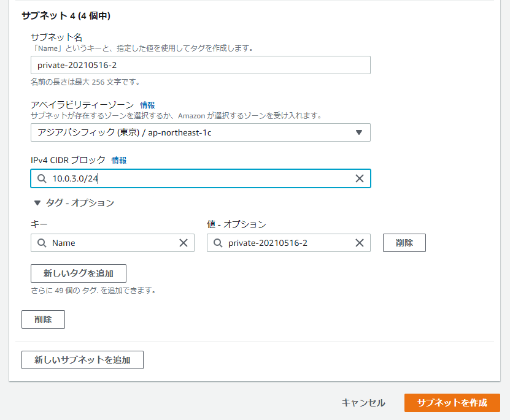Open the availability zone dropdown arrow
510x420 pixels.
point(359,132)
